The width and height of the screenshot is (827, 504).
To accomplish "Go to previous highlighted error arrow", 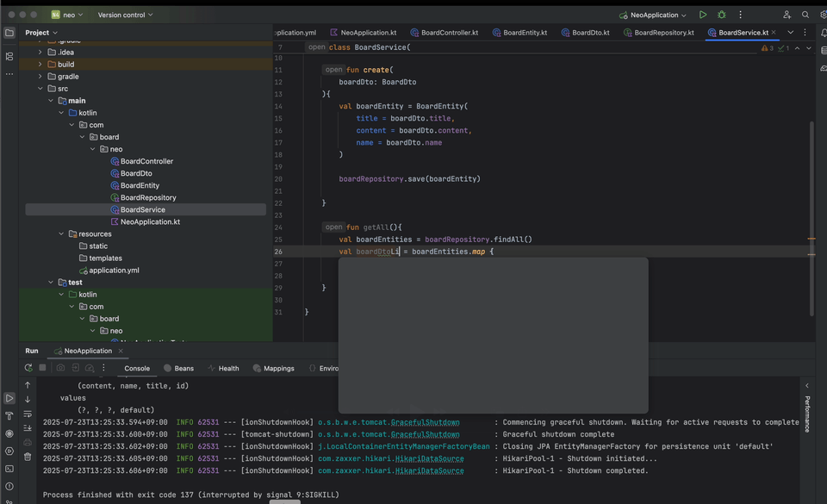I will tap(797, 48).
